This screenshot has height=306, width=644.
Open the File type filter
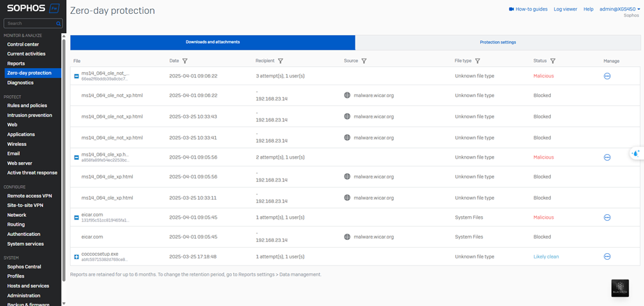point(478,61)
